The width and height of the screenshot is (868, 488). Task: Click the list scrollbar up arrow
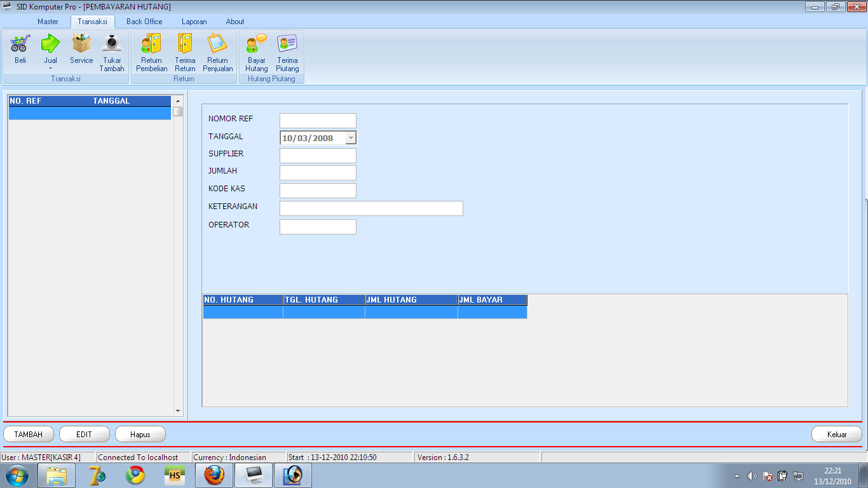178,101
